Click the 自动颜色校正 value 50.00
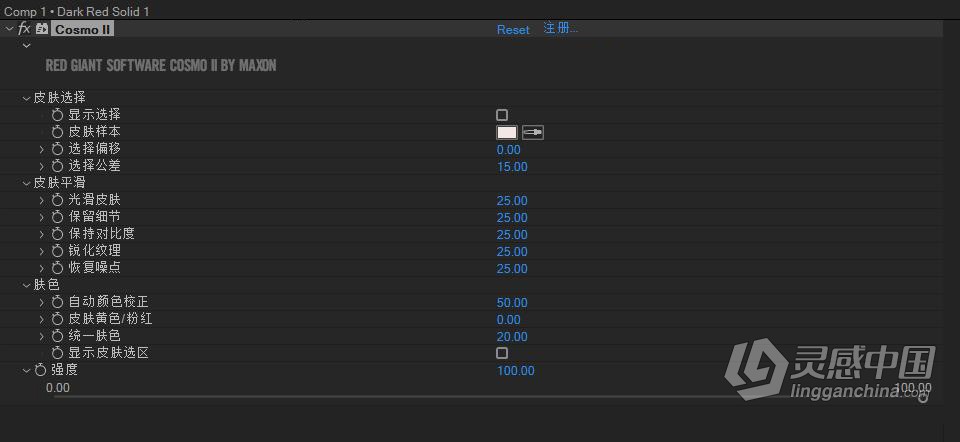Image resolution: width=960 pixels, height=442 pixels. (x=512, y=303)
